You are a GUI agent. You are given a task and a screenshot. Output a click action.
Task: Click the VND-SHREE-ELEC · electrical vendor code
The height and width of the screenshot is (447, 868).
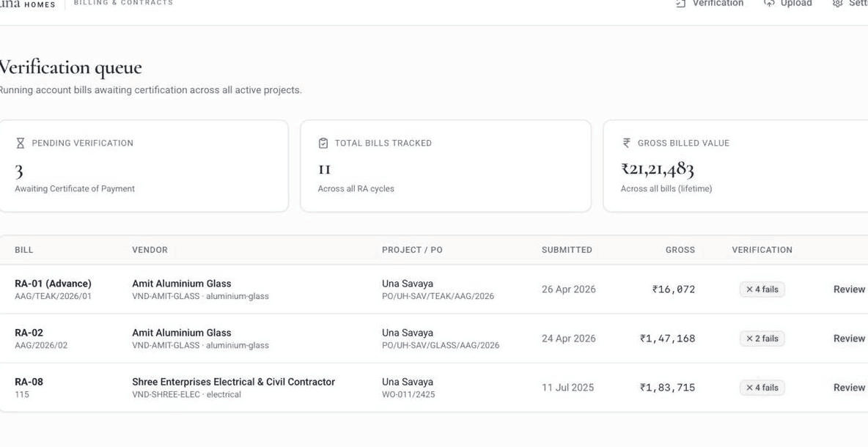[x=186, y=395]
